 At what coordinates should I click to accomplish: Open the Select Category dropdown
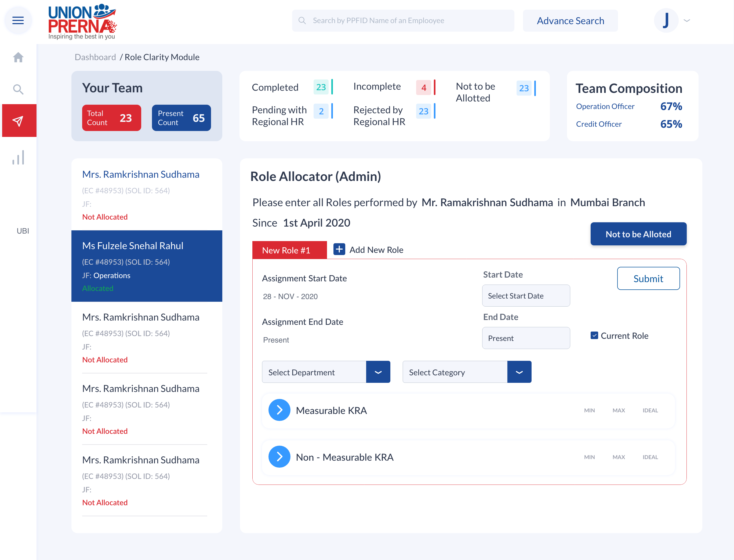point(519,372)
